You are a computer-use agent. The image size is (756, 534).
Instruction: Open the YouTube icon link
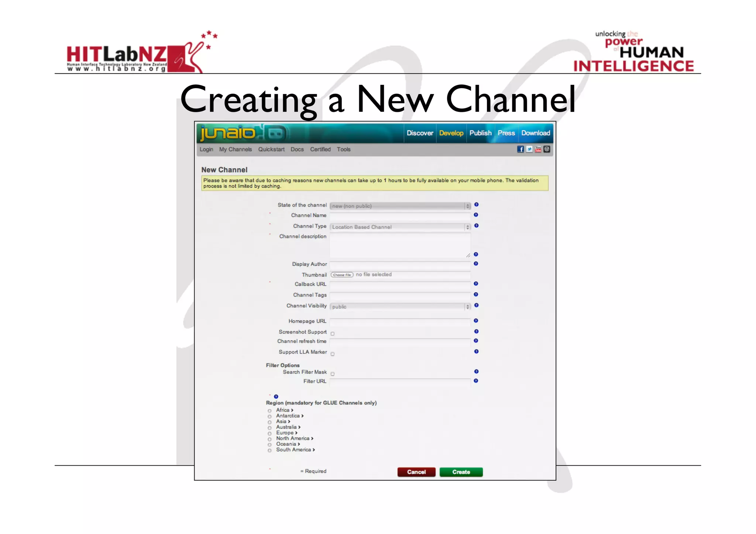click(x=538, y=149)
